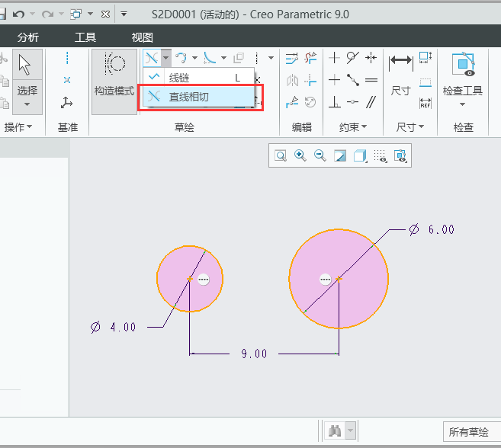Click the Modify tool in 编辑 group
The height and width of the screenshot is (448, 501).
point(292,58)
